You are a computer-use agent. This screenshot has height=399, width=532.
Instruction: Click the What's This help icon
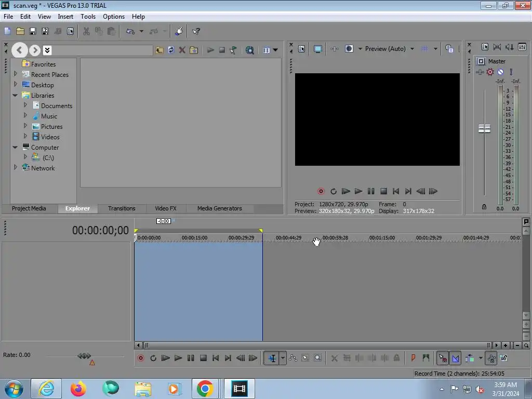tap(196, 31)
